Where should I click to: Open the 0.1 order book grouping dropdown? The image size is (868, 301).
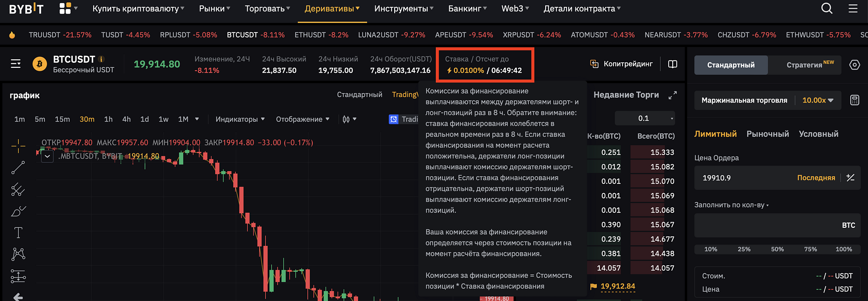click(x=645, y=118)
